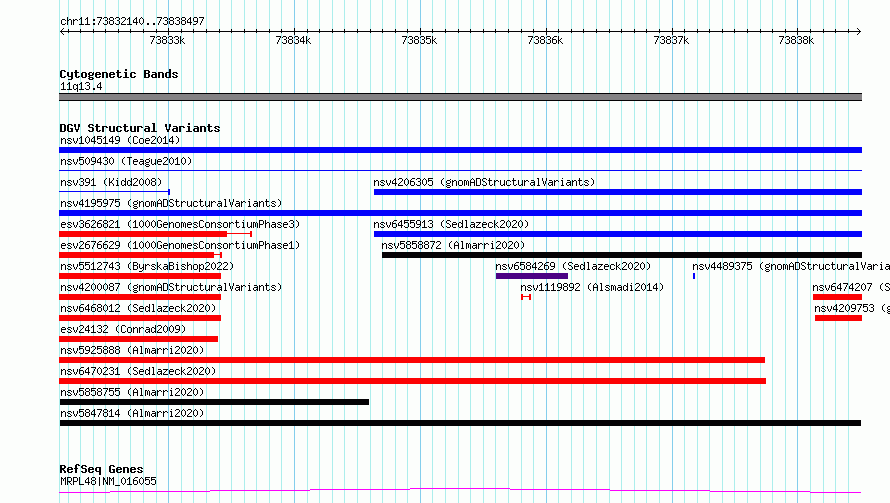Click the gray 11q13.4 cytoband bar
The image size is (890, 503).
click(460, 97)
